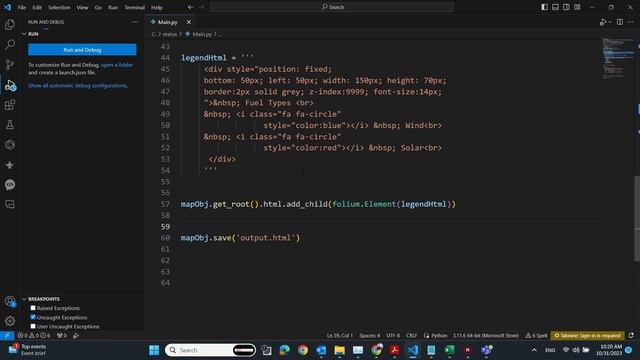Open the Accounts icon in activity bar
The image size is (640, 360).
tap(10, 301)
